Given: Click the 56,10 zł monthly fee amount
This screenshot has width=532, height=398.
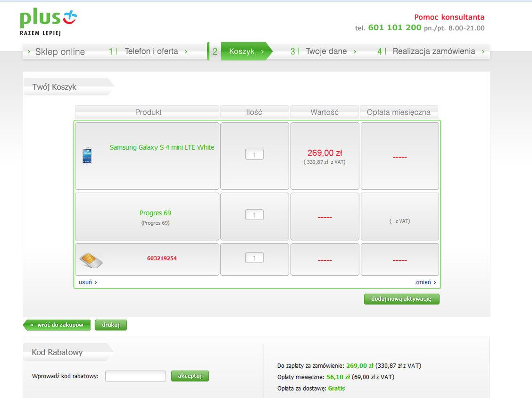Looking at the screenshot, I should [338, 377].
